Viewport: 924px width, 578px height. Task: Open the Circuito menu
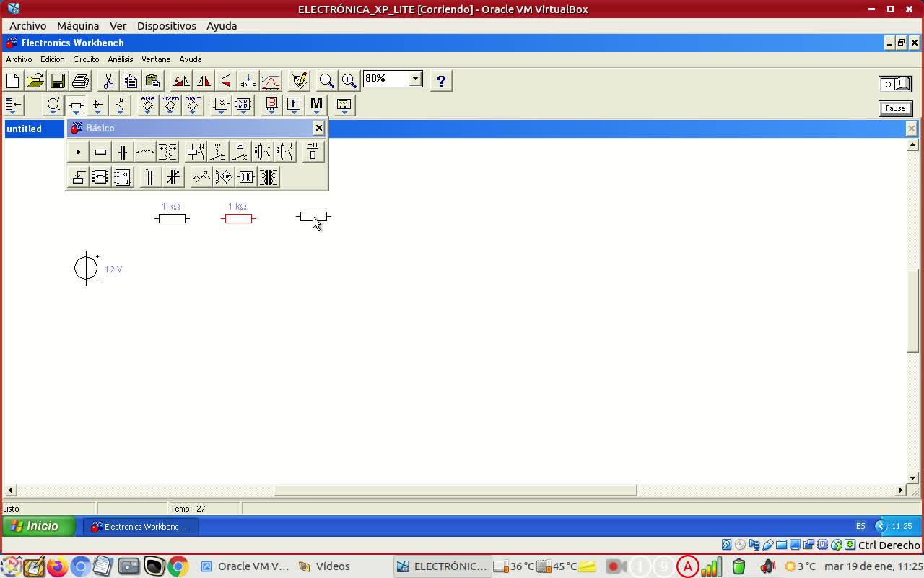point(86,59)
